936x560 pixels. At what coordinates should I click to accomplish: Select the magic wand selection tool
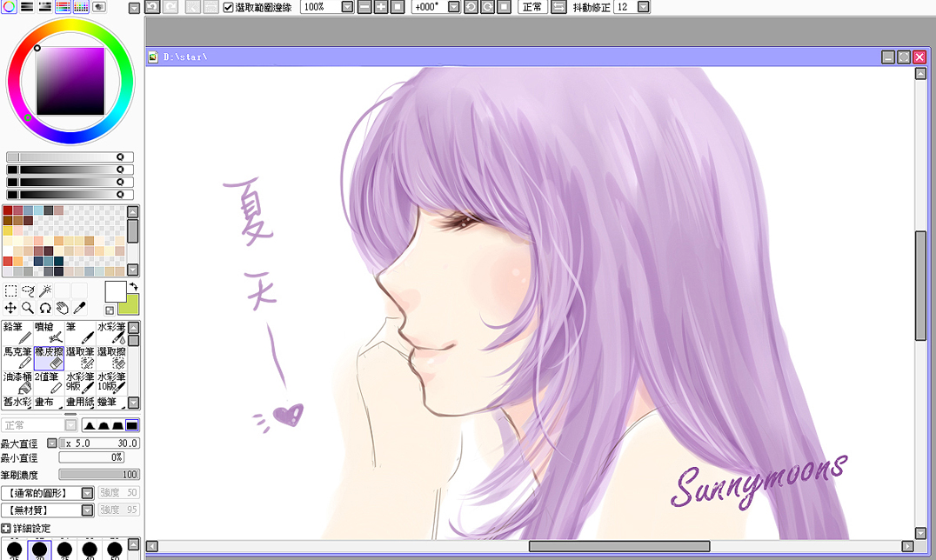pos(45,290)
